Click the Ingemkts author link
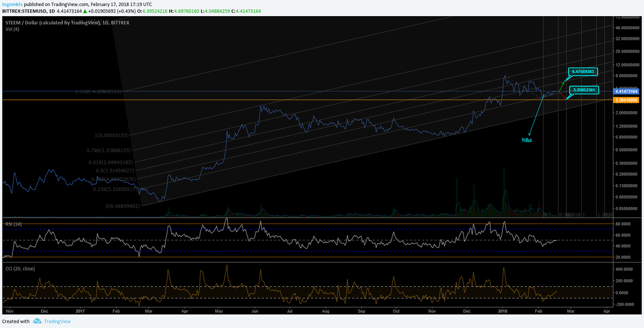Image resolution: width=644 pixels, height=328 pixels. pyautogui.click(x=13, y=4)
